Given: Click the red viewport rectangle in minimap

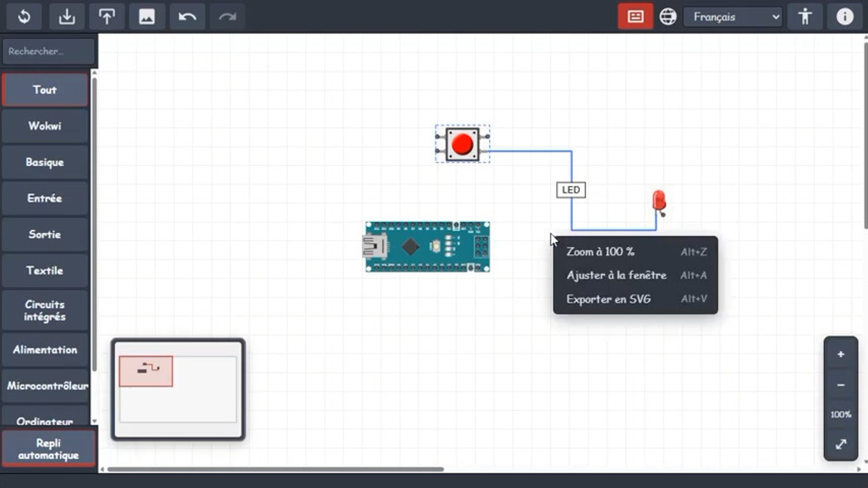Looking at the screenshot, I should point(146,371).
